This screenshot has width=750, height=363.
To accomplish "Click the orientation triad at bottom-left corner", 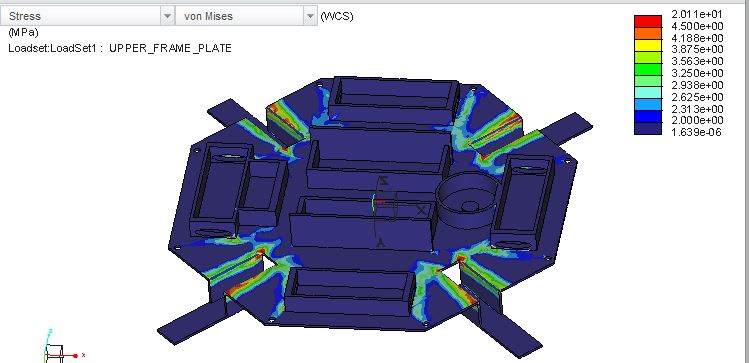I will coord(64,346).
